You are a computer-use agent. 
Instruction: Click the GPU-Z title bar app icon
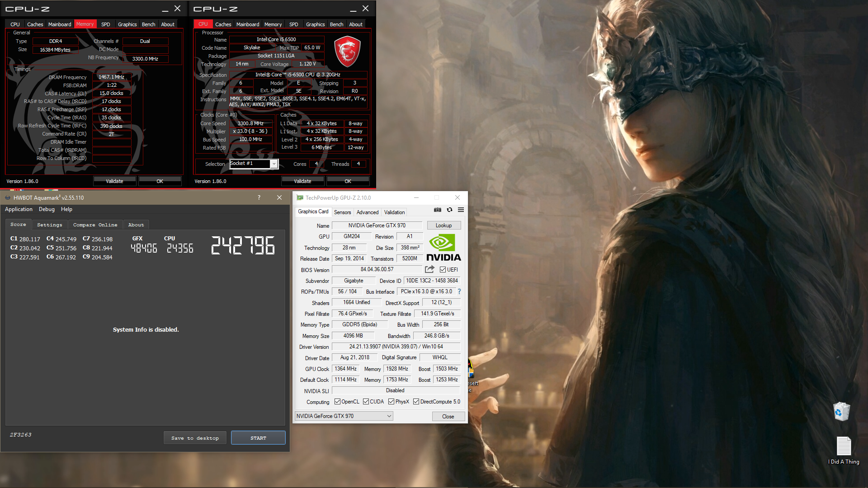[x=300, y=197]
